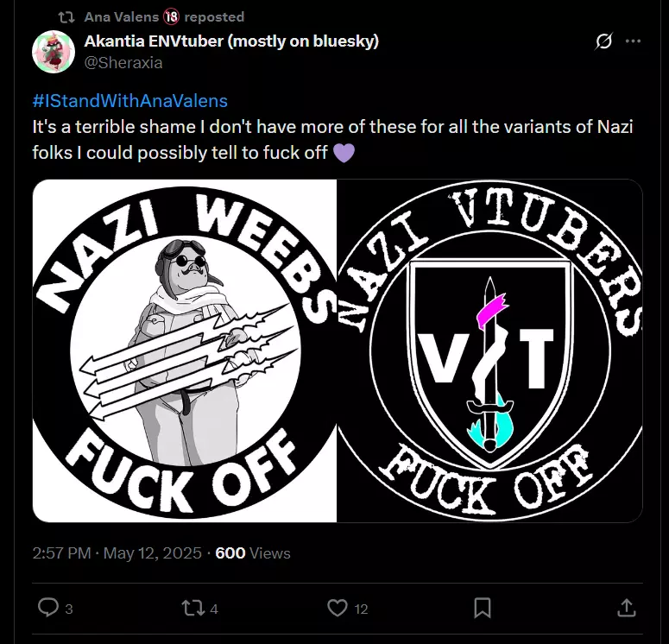669x644 pixels.
Task: Like the post with the heart icon
Action: 338,608
